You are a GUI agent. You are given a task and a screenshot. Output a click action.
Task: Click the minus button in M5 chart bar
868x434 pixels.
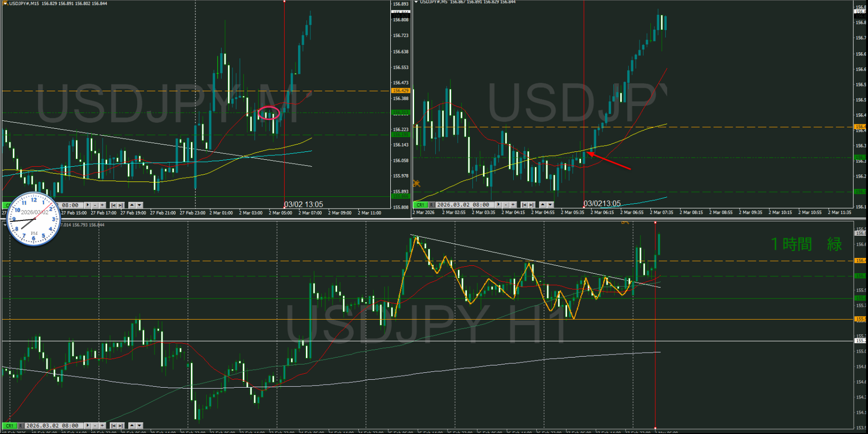pos(506,205)
